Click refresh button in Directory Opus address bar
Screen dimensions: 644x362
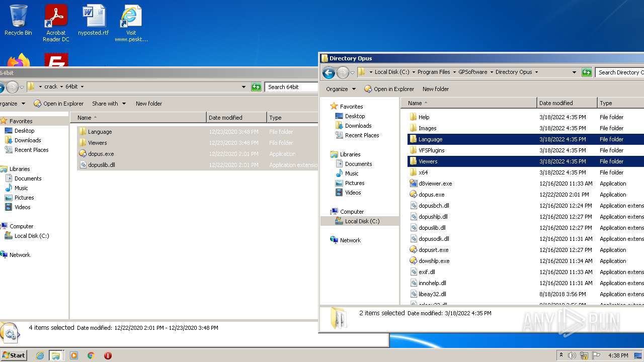click(587, 72)
